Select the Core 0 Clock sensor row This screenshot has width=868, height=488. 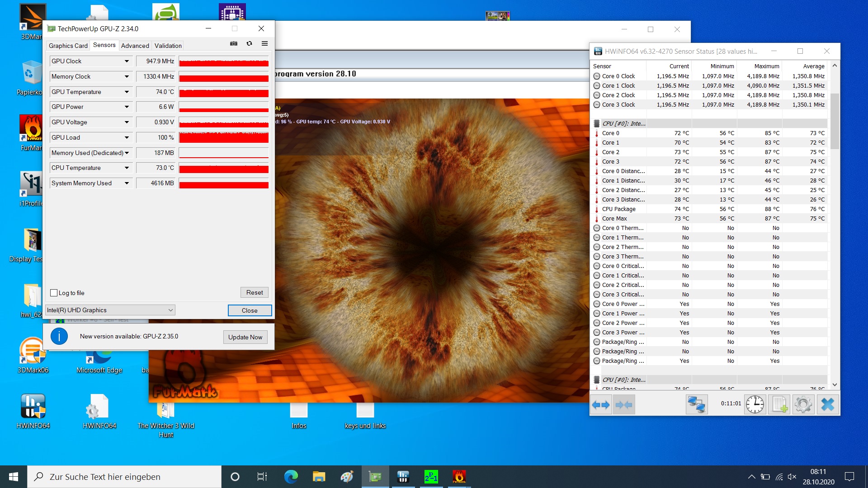(x=618, y=76)
